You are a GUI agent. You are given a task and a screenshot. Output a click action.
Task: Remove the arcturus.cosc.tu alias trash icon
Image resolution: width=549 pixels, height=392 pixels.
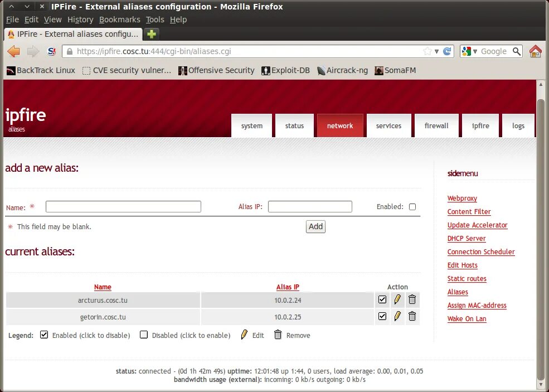[x=412, y=299]
